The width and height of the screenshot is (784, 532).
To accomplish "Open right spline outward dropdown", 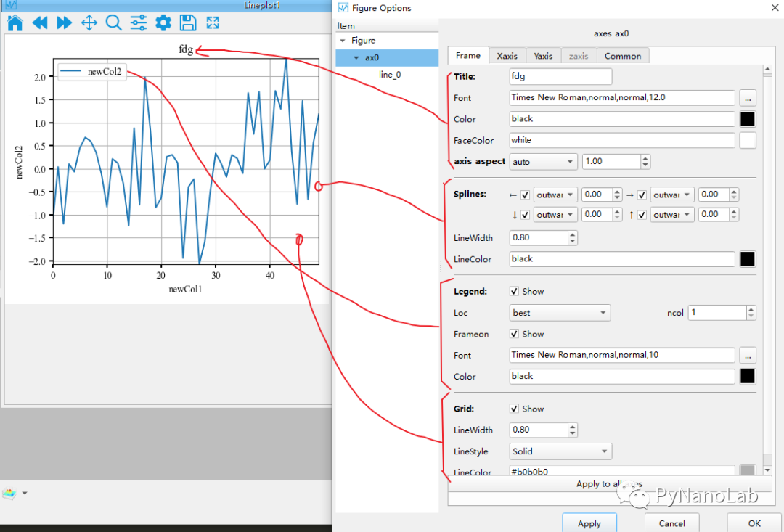I will pos(672,195).
